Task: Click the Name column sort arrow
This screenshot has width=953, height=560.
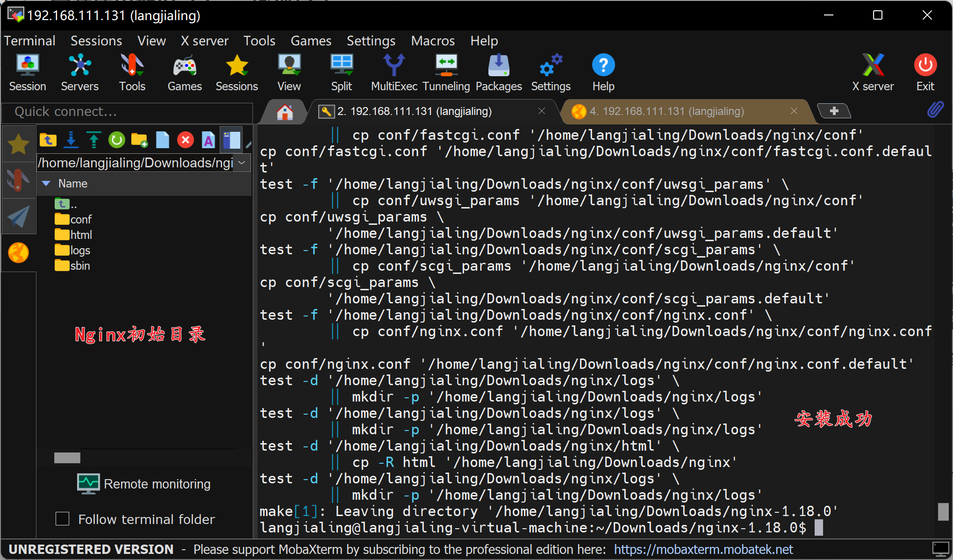Action: pyautogui.click(x=46, y=183)
